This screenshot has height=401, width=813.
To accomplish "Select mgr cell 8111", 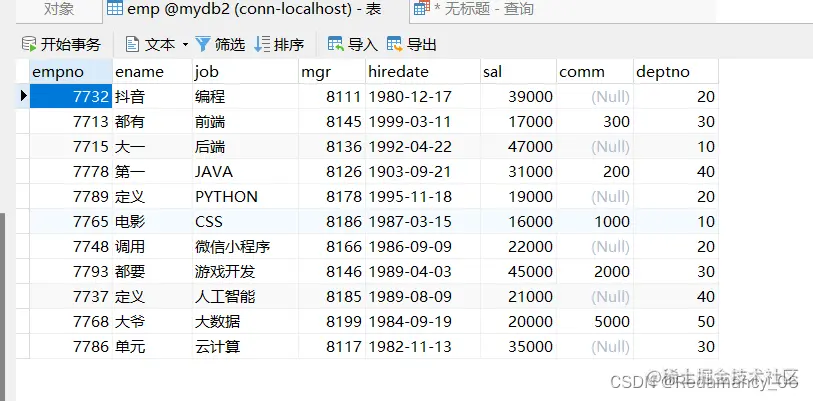I will (332, 96).
